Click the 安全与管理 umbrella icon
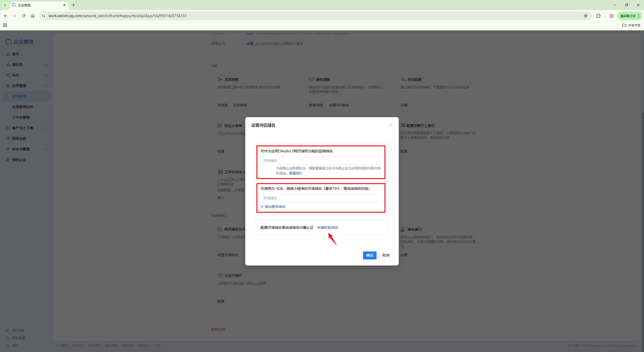The width and height of the screenshot is (644, 352). [x=8, y=149]
